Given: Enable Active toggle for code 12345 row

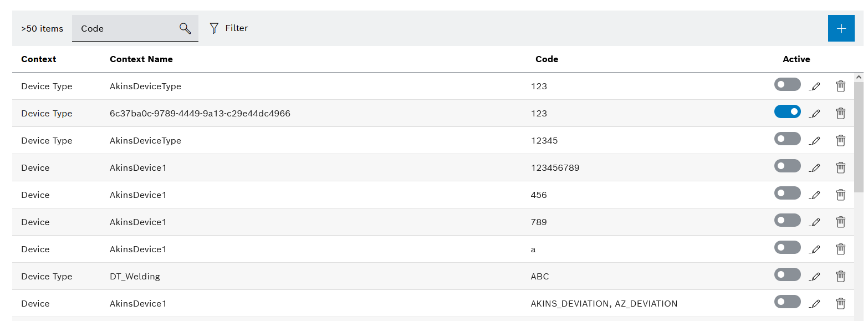Looking at the screenshot, I should [x=788, y=139].
